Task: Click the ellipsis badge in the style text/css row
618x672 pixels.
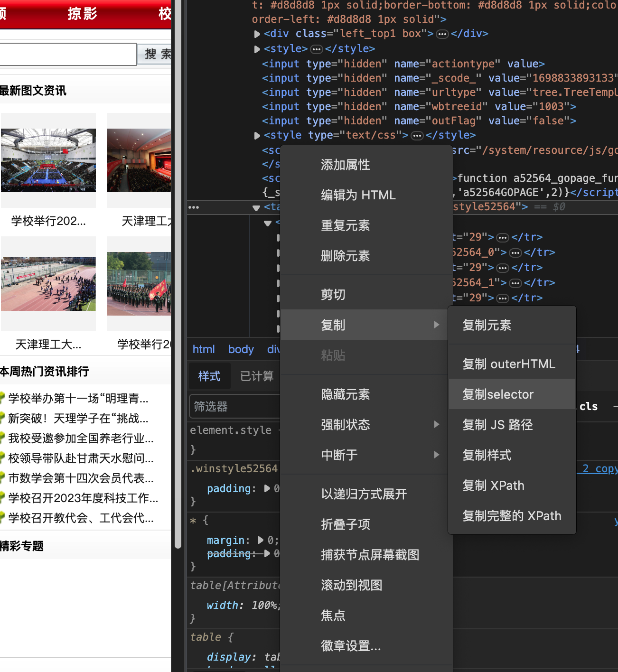Action: 417,136
